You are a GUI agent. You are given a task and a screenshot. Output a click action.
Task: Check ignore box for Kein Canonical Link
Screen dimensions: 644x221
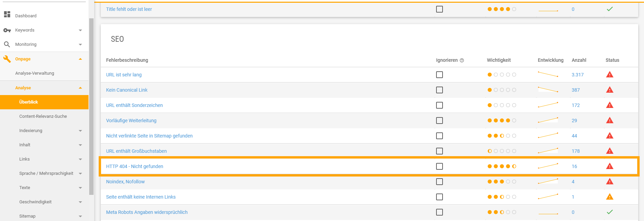440,90
